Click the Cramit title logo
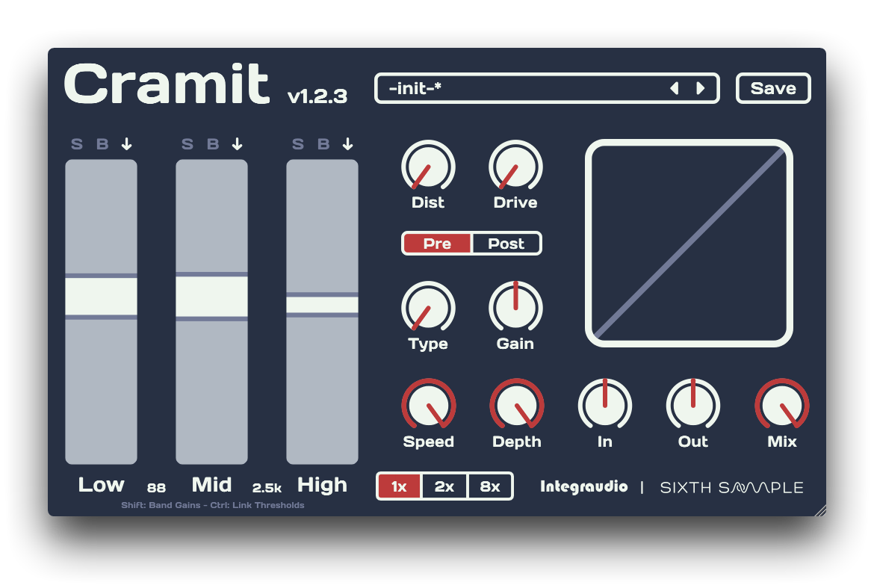Screen dimensions: 874x588 pyautogui.click(x=167, y=84)
